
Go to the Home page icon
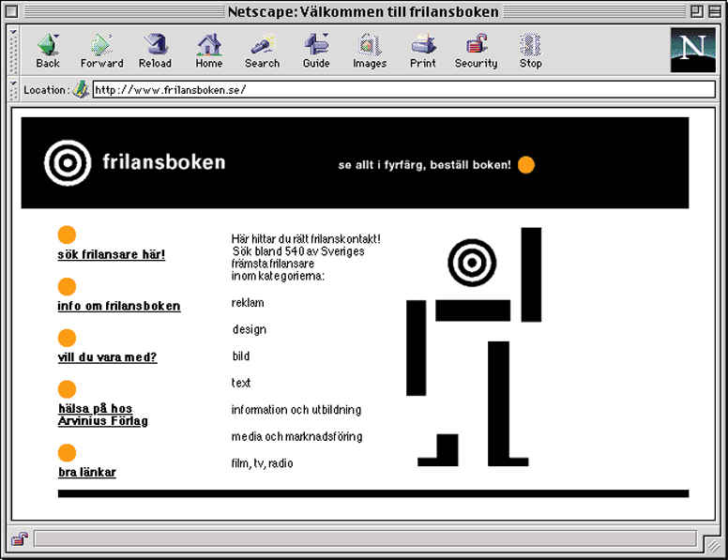pos(208,51)
